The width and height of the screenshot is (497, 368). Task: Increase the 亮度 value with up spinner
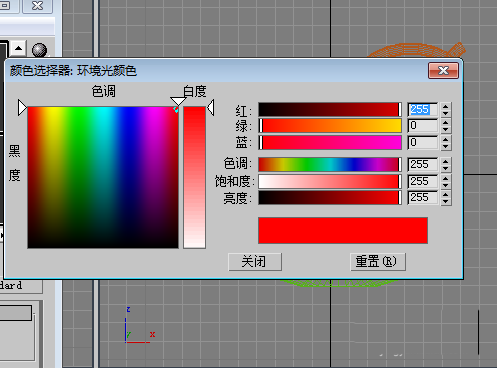[446, 194]
